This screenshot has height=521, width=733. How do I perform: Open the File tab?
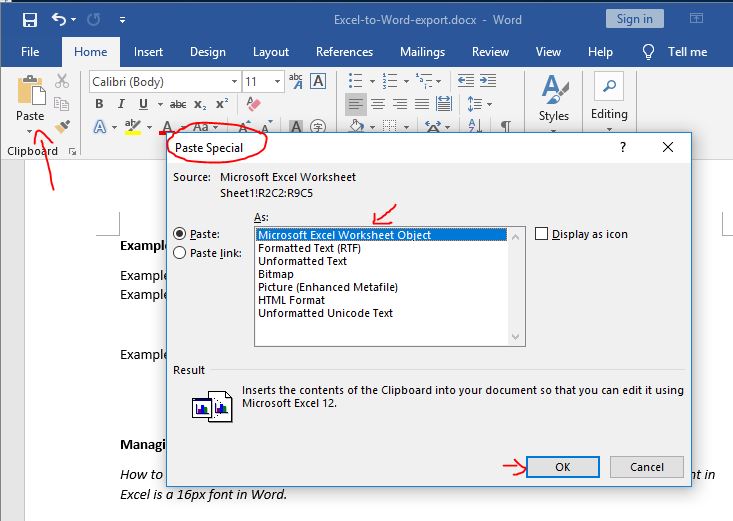pyautogui.click(x=30, y=52)
